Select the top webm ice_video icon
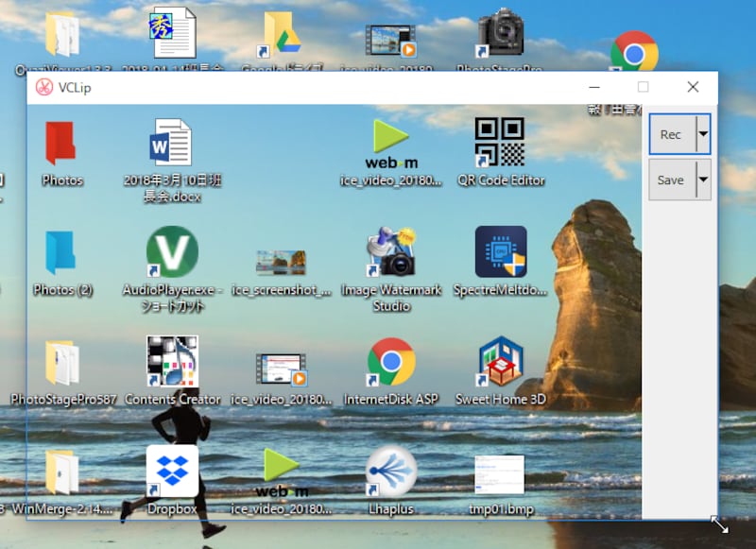Viewport: 756px width, 549px height. tap(391, 144)
